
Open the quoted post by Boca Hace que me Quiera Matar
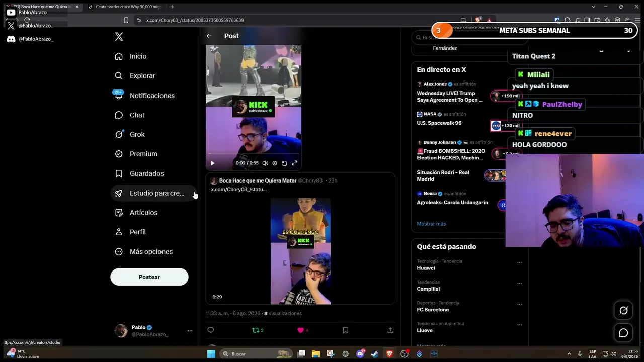click(x=300, y=238)
